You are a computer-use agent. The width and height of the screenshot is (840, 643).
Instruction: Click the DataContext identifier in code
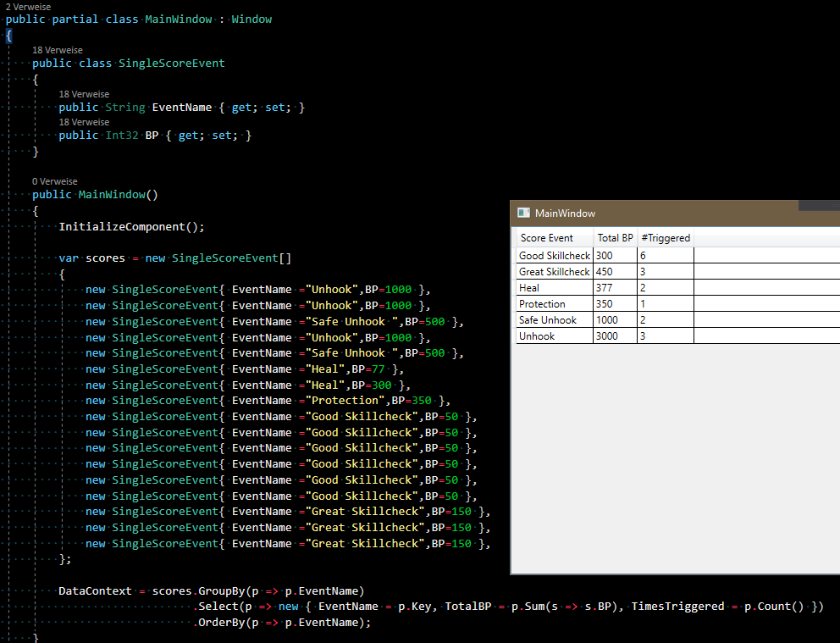coord(95,590)
